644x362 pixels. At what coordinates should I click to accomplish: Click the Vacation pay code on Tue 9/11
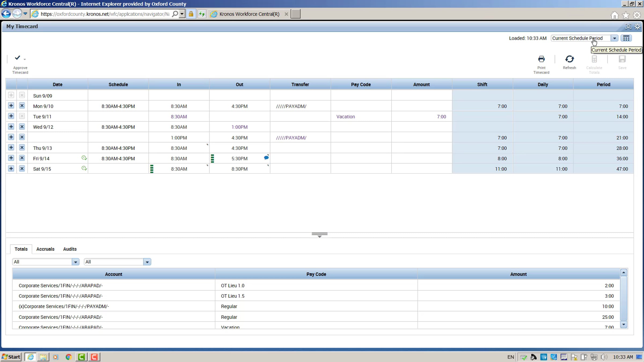(346, 117)
